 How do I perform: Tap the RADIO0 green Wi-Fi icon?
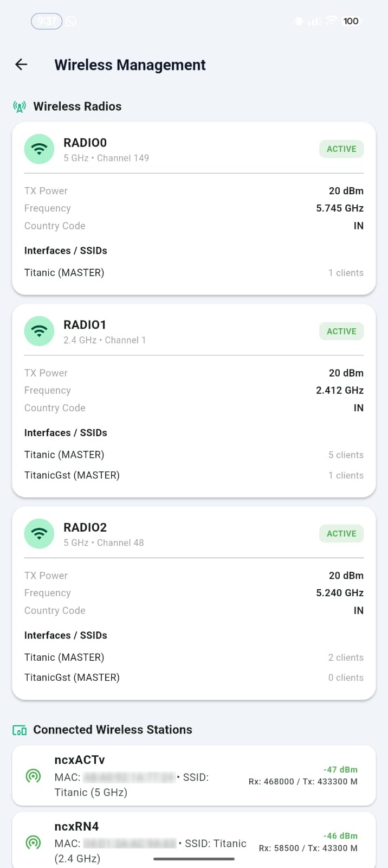point(39,149)
